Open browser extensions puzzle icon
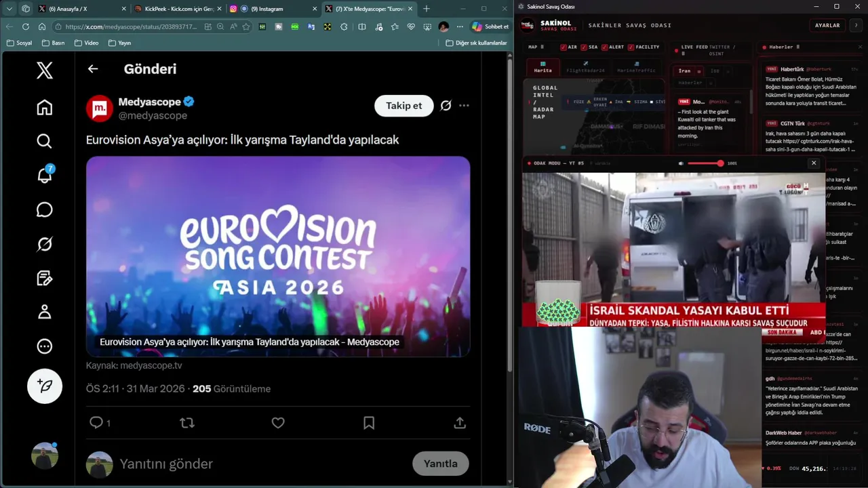The image size is (868, 488). coord(344,26)
